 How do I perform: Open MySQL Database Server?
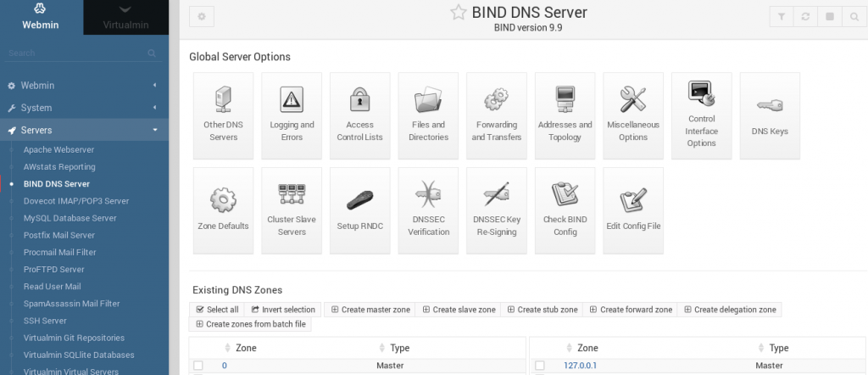click(70, 218)
